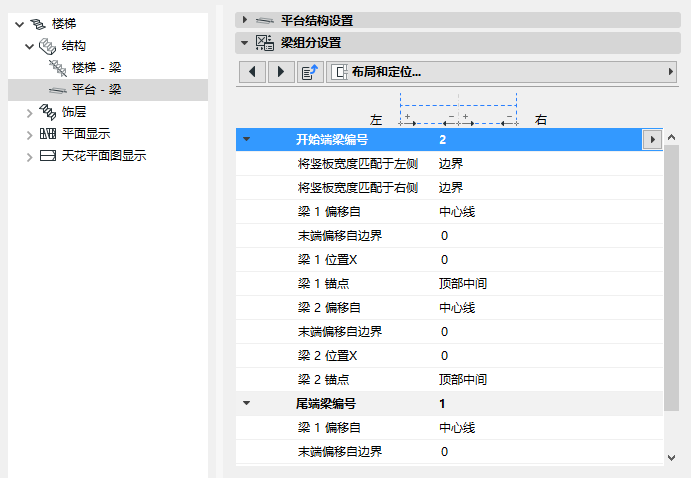Click 梁 1 锚点 value 顶部中间
The image size is (691, 478).
tap(463, 284)
